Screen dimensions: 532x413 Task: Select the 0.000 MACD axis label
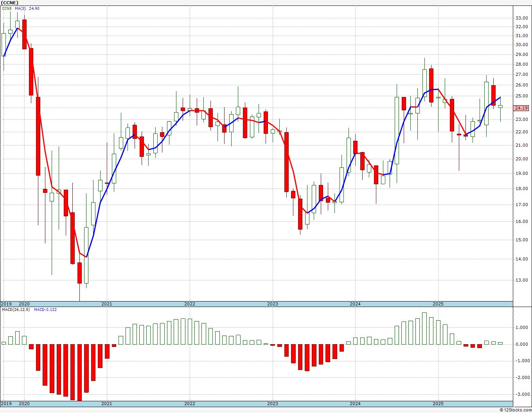click(x=521, y=344)
